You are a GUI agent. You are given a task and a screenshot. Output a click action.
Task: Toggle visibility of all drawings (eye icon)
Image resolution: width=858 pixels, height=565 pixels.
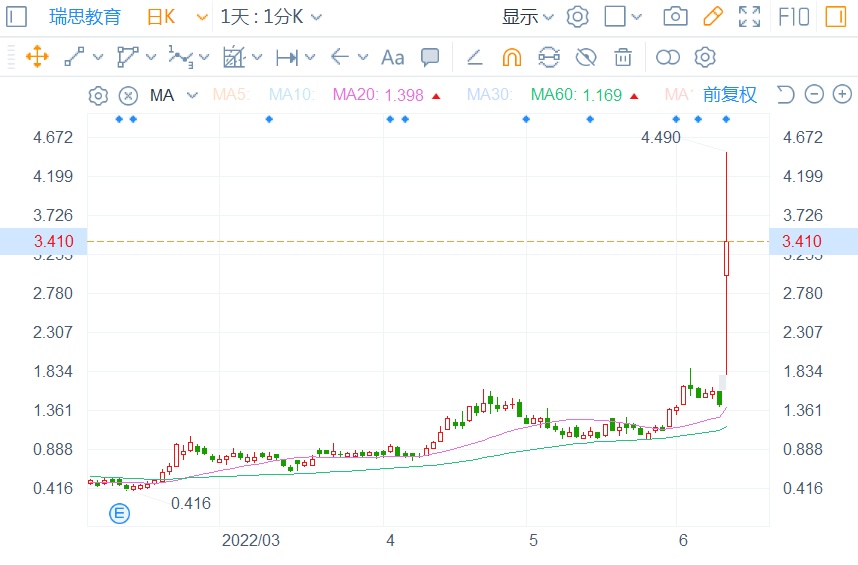(586, 57)
